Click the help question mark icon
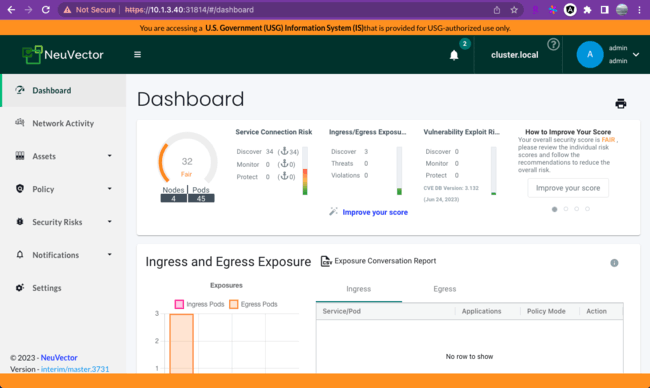 (553, 44)
